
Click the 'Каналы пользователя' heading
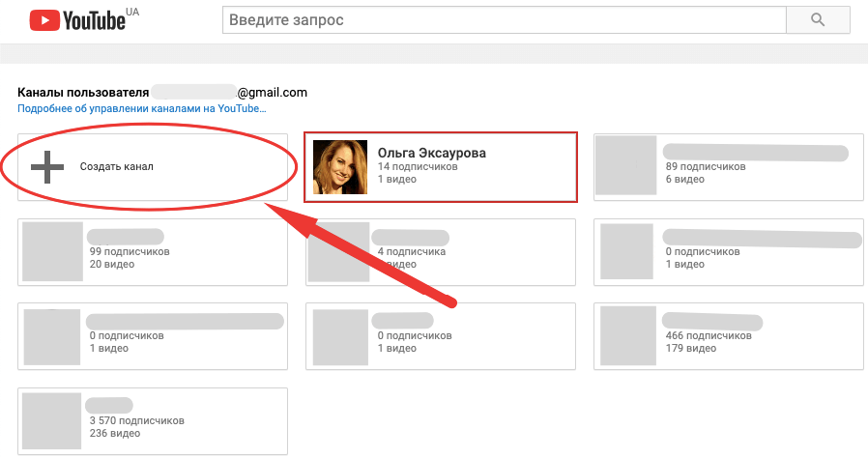83,93
